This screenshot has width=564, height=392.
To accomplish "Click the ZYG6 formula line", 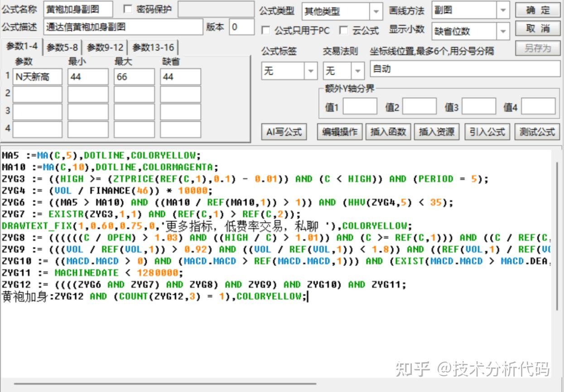I will 227,202.
